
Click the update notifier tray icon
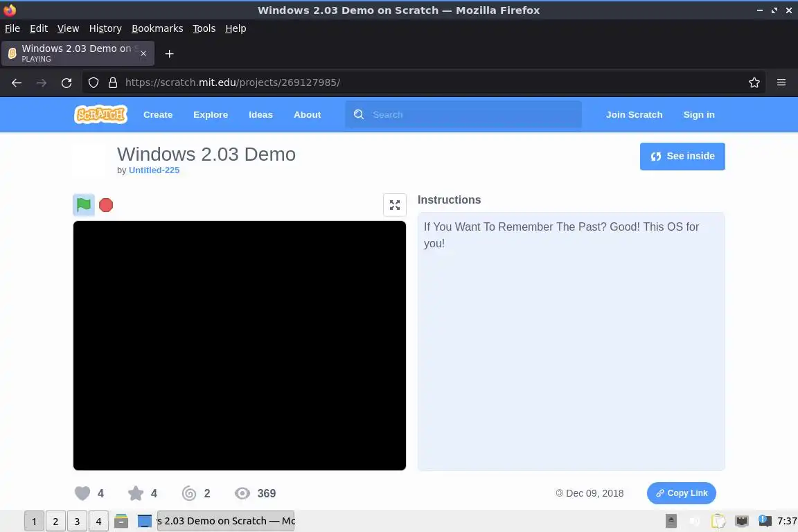(x=765, y=520)
